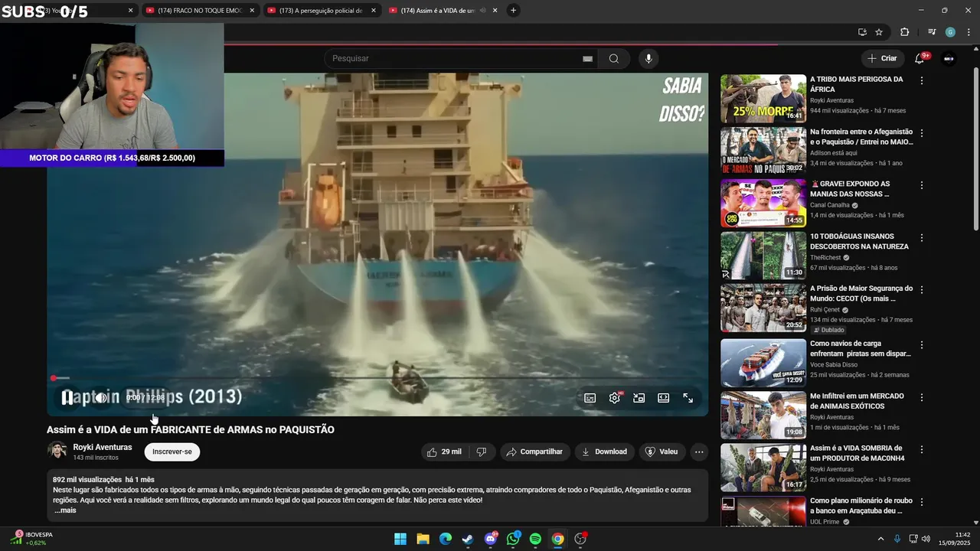Open YouTube notifications bell
Screen dimensions: 980x551
[920, 59]
